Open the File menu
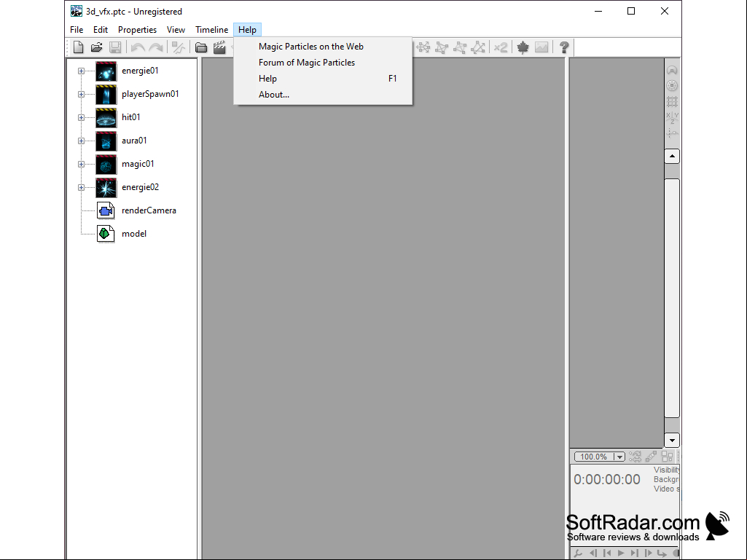This screenshot has height=560, width=747. tap(77, 30)
